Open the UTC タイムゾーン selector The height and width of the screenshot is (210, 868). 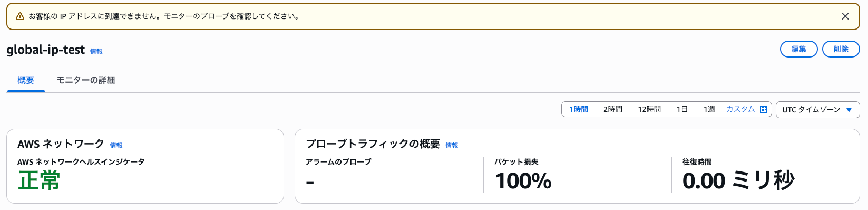[x=817, y=110]
